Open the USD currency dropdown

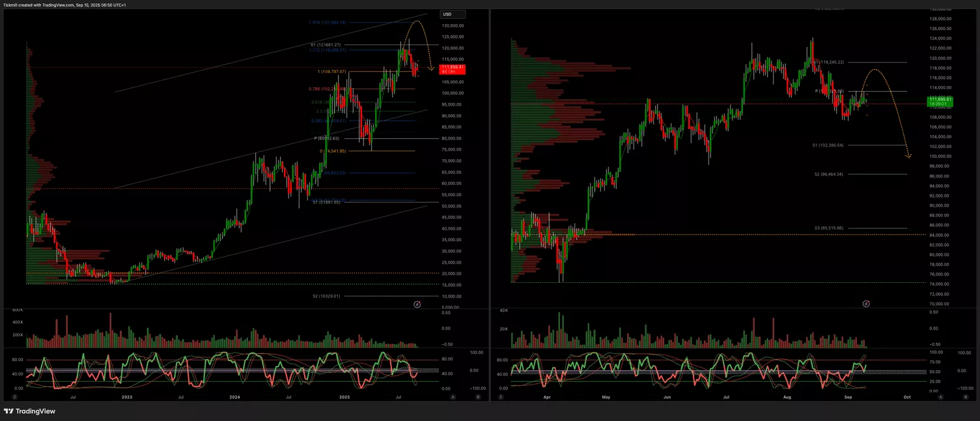(453, 14)
